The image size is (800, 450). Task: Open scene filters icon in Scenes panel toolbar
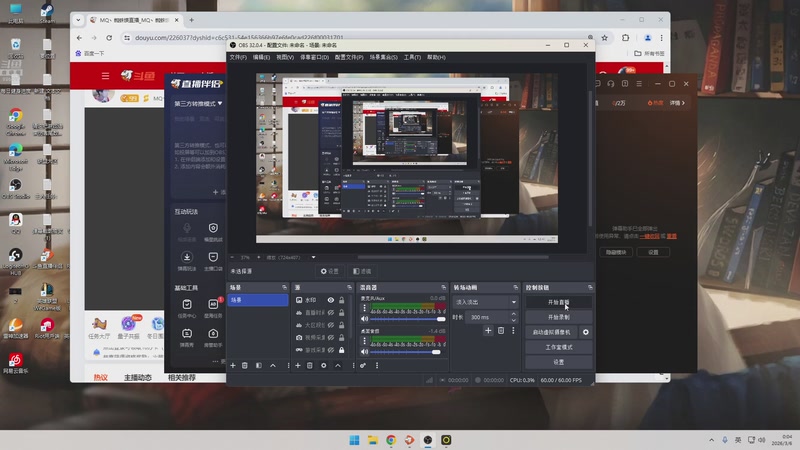259,365
